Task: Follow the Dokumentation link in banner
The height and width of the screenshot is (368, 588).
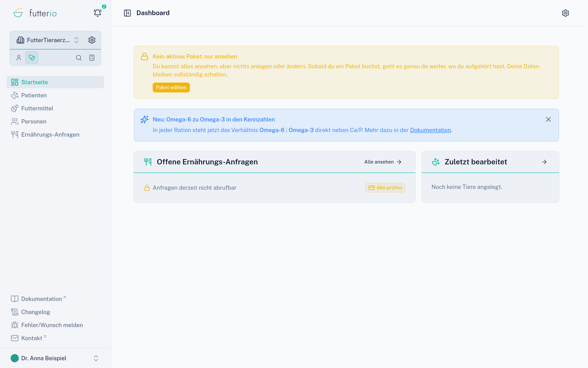Action: tap(430, 130)
